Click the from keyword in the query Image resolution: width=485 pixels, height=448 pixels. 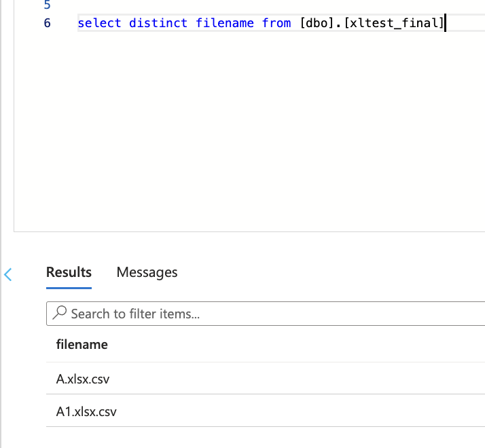[276, 23]
